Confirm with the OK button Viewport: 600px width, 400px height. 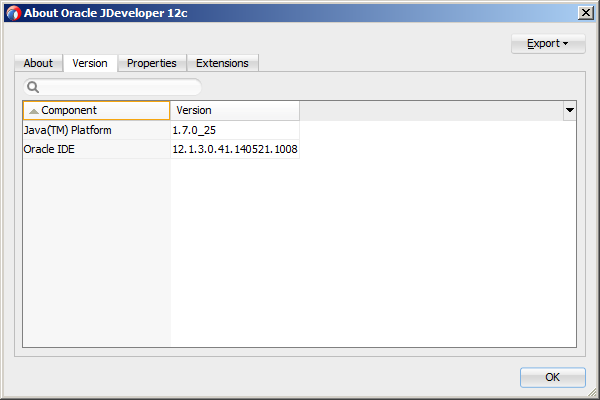[553, 377]
